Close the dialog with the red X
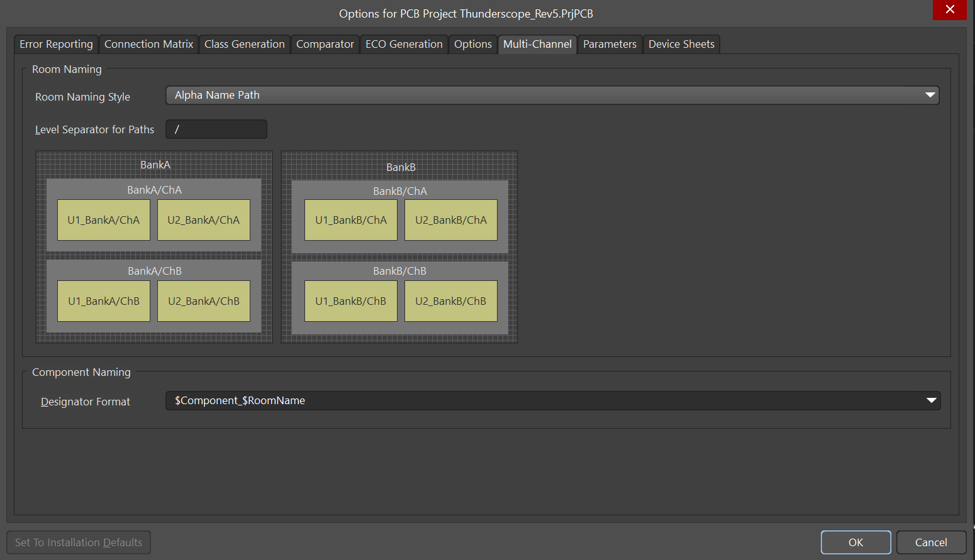 pos(949,9)
